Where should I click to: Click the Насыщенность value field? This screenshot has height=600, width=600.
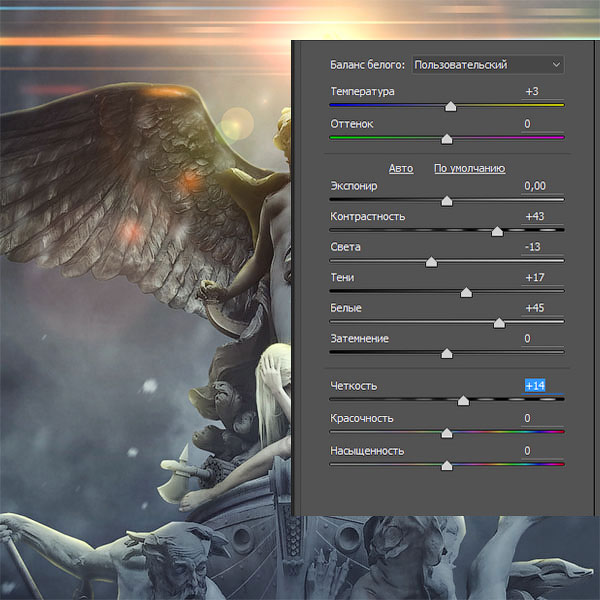pyautogui.click(x=542, y=451)
